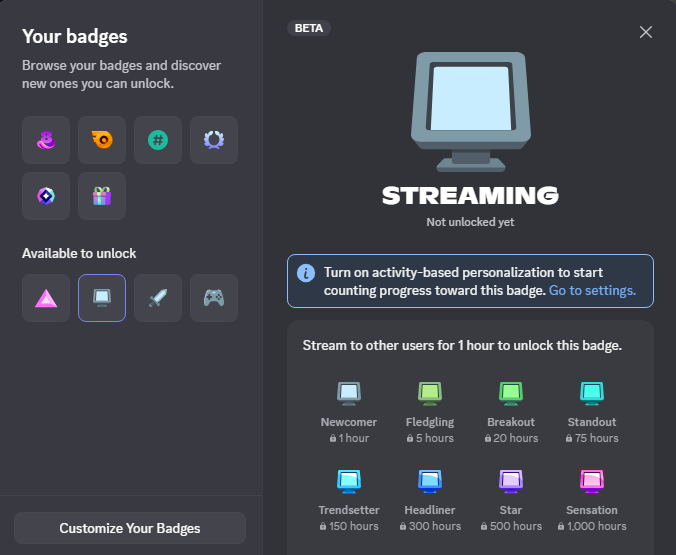
Task: Click the 'Not unlocked yet' status text
Action: [470, 222]
